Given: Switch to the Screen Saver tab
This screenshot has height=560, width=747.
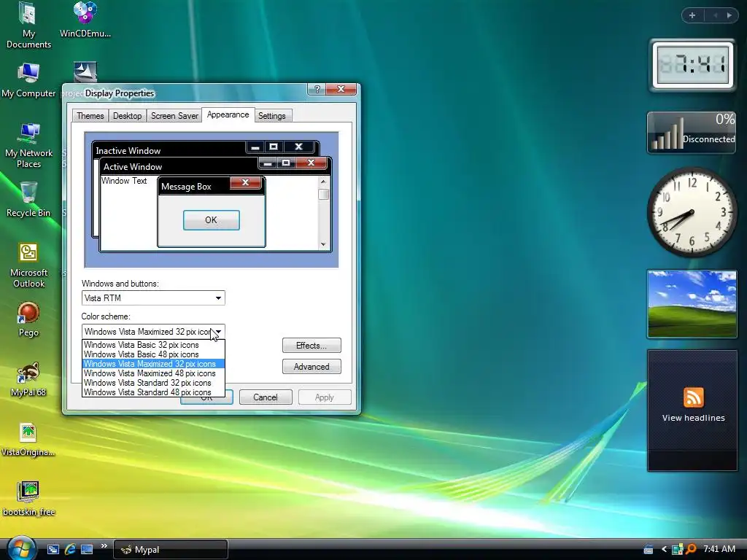Looking at the screenshot, I should click(x=174, y=116).
